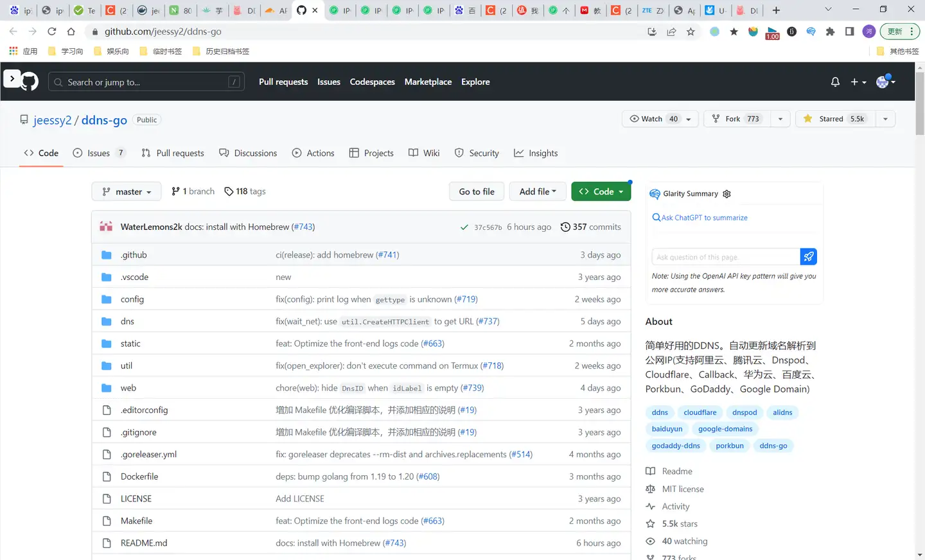
Task: Open the Wiki tab
Action: coord(424,153)
